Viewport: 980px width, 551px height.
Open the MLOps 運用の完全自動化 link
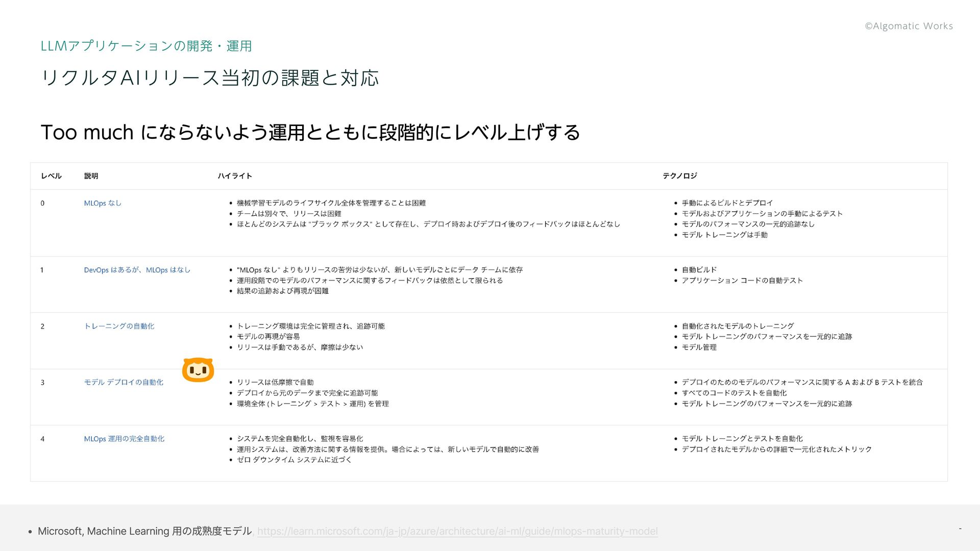pos(124,439)
